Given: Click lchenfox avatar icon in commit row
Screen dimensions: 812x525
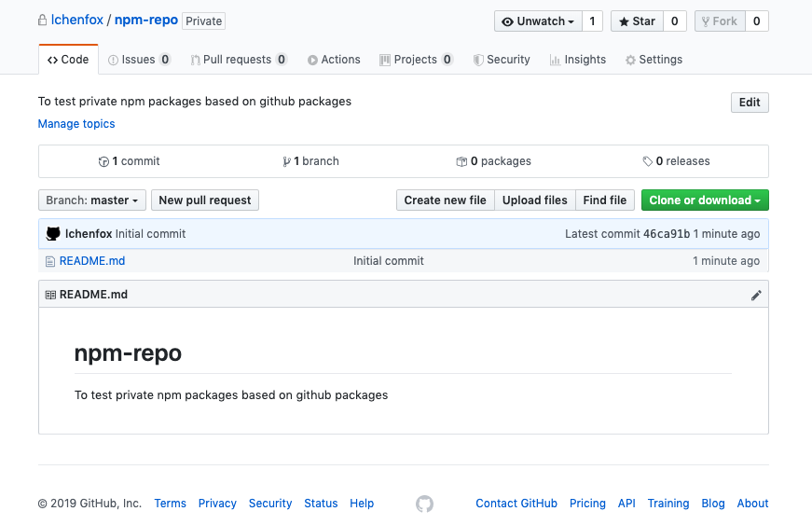Looking at the screenshot, I should (53, 234).
